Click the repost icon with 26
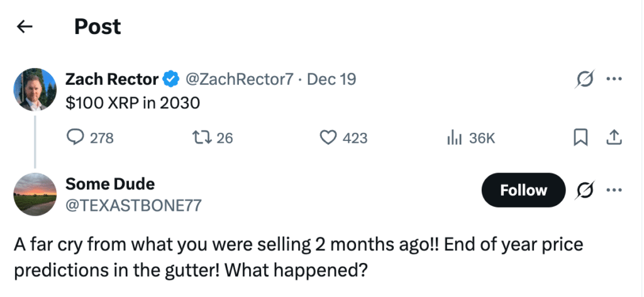 [203, 138]
